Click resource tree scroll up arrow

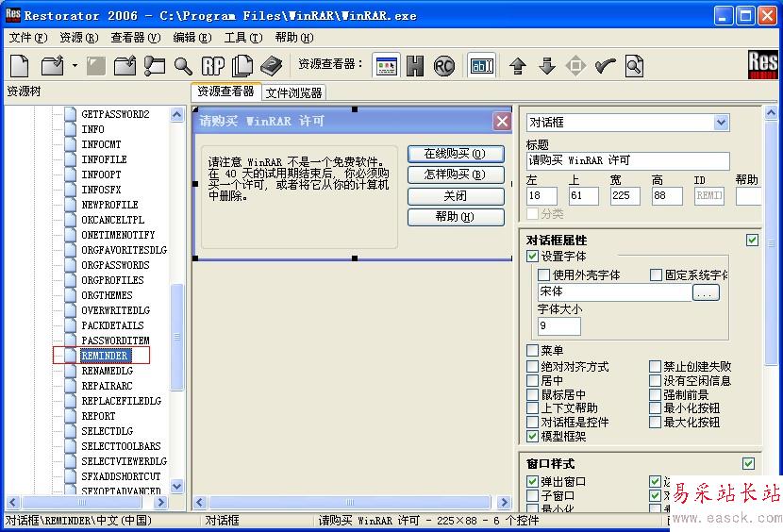pos(176,114)
